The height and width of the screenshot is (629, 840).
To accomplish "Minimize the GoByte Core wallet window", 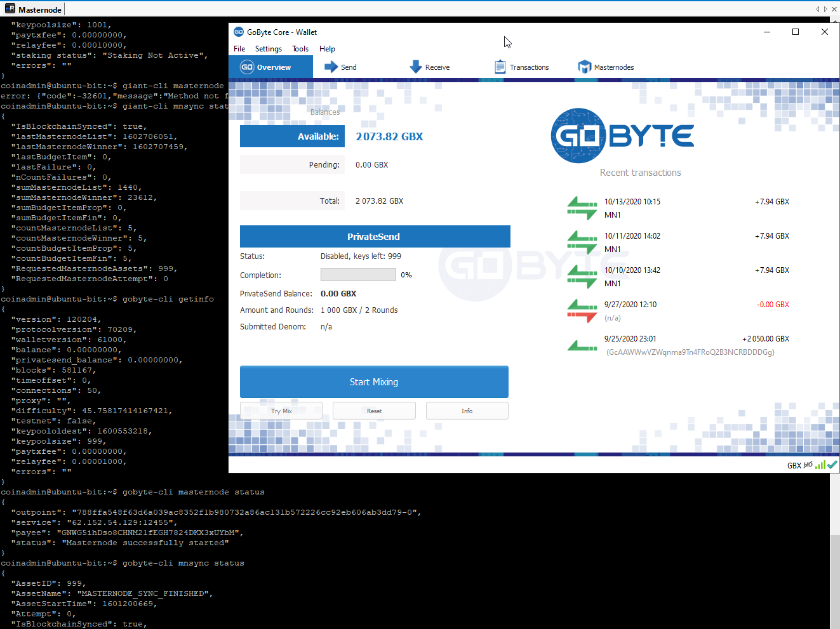I will 767,32.
